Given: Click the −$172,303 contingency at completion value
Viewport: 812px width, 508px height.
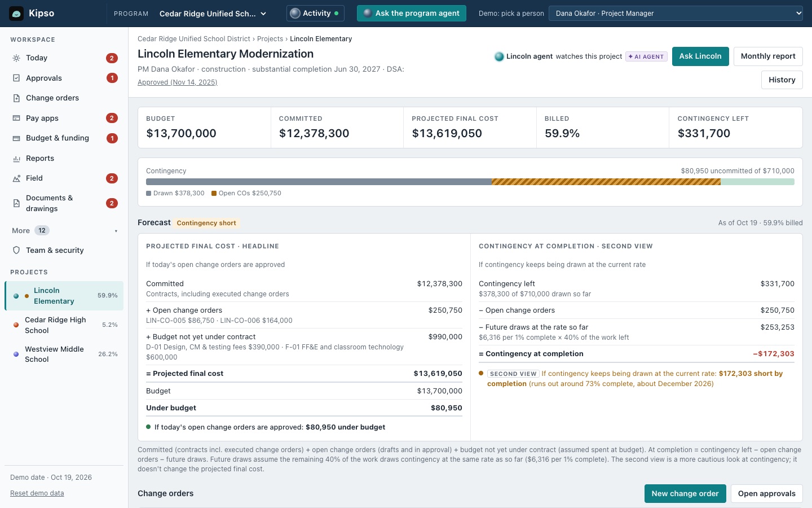Looking at the screenshot, I should click(774, 354).
